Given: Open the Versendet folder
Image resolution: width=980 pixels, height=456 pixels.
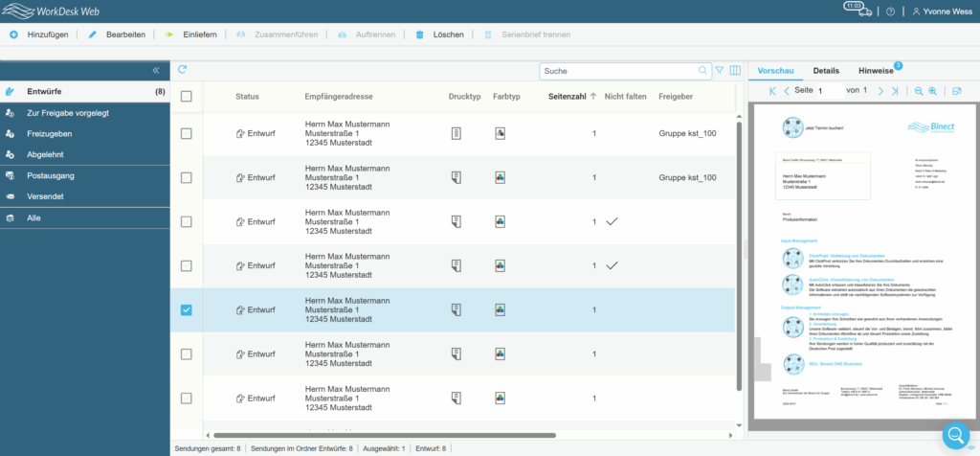Looking at the screenshot, I should tap(85, 196).
